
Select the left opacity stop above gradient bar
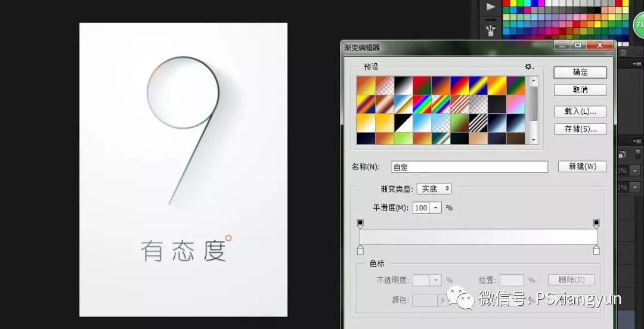[360, 224]
